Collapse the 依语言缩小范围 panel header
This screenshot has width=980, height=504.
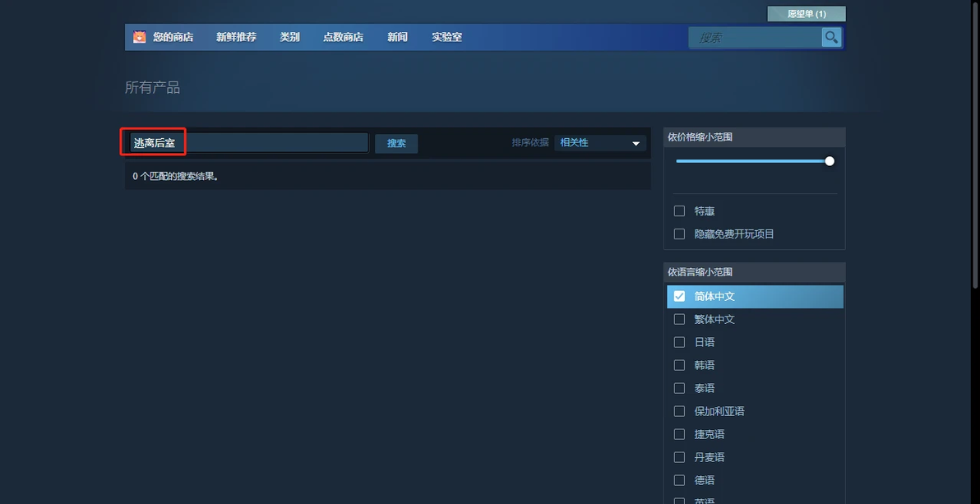tap(755, 272)
